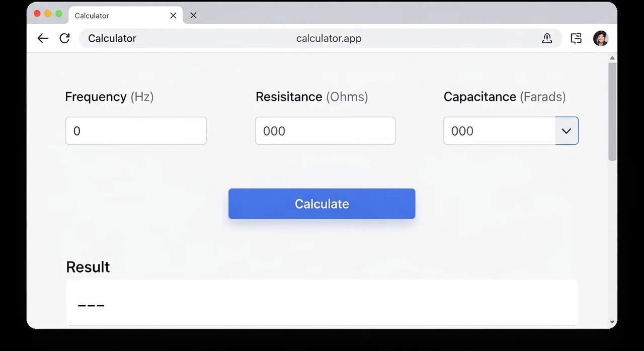Minimize the window with the yellow button
Image resolution: width=644 pixels, height=351 pixels.
pyautogui.click(x=48, y=14)
